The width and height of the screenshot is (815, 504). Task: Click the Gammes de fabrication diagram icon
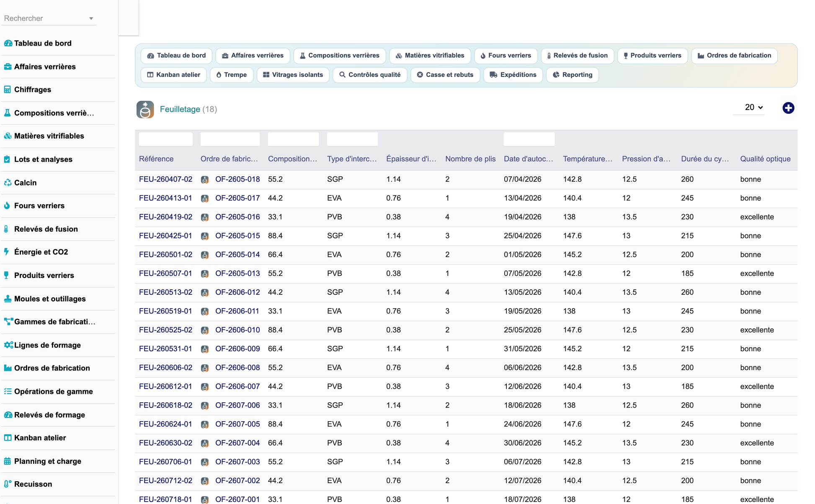(8, 322)
